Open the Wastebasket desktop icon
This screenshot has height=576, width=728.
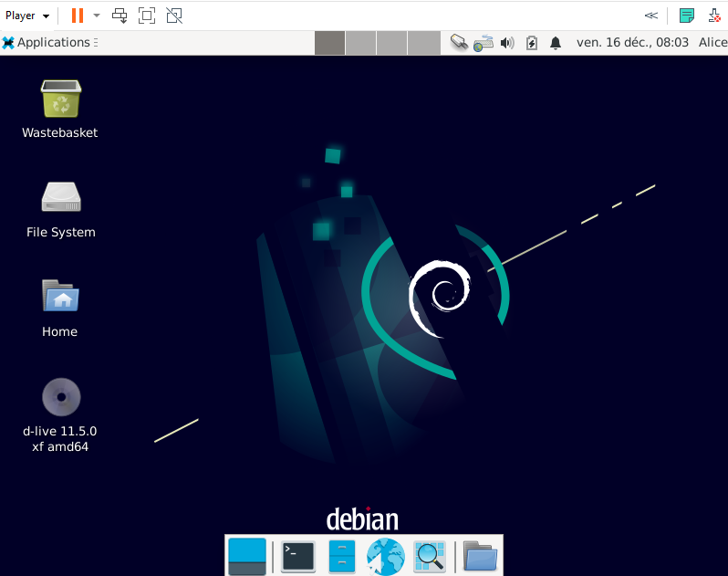tap(60, 99)
